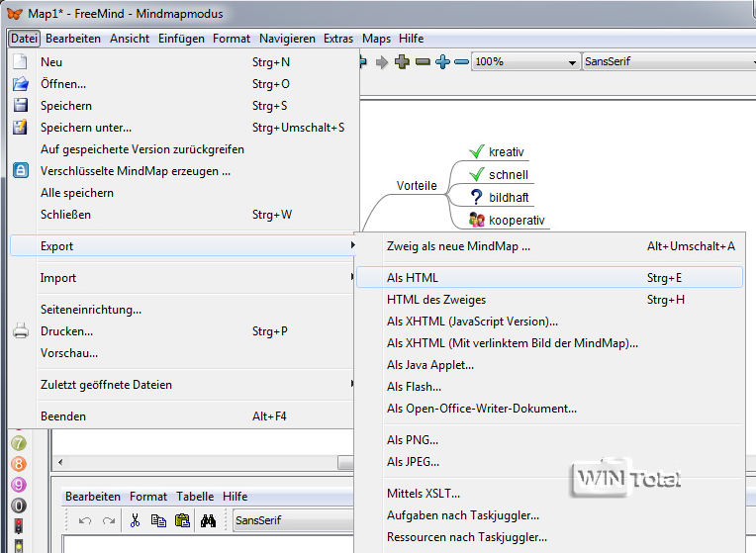Screen dimensions: 756x553
Task: Click the scissors cut icon in note editor
Action: pyautogui.click(x=135, y=520)
